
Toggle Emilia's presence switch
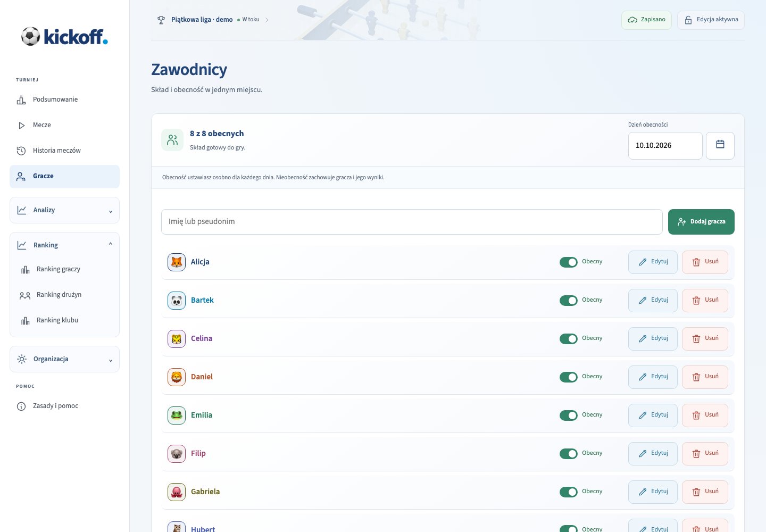pos(569,415)
